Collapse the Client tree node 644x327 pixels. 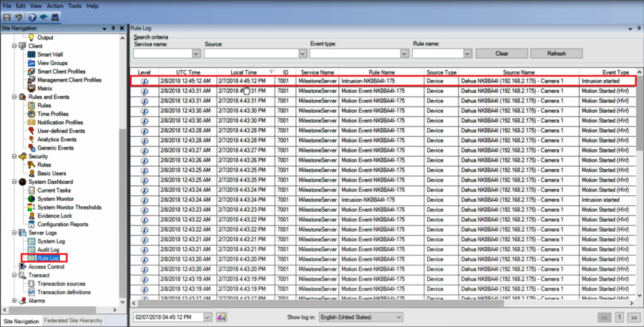pos(14,46)
